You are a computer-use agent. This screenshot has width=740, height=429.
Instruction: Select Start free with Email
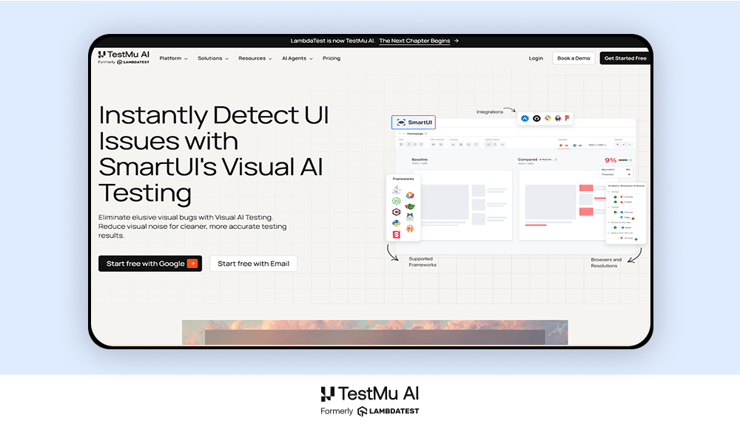253,264
